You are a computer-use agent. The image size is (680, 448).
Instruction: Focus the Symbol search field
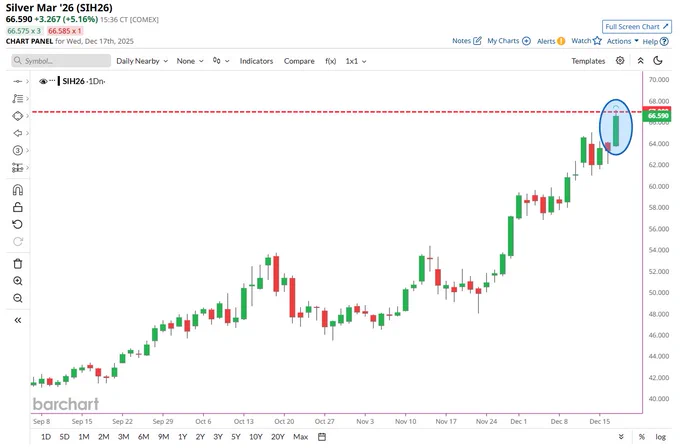click(61, 61)
